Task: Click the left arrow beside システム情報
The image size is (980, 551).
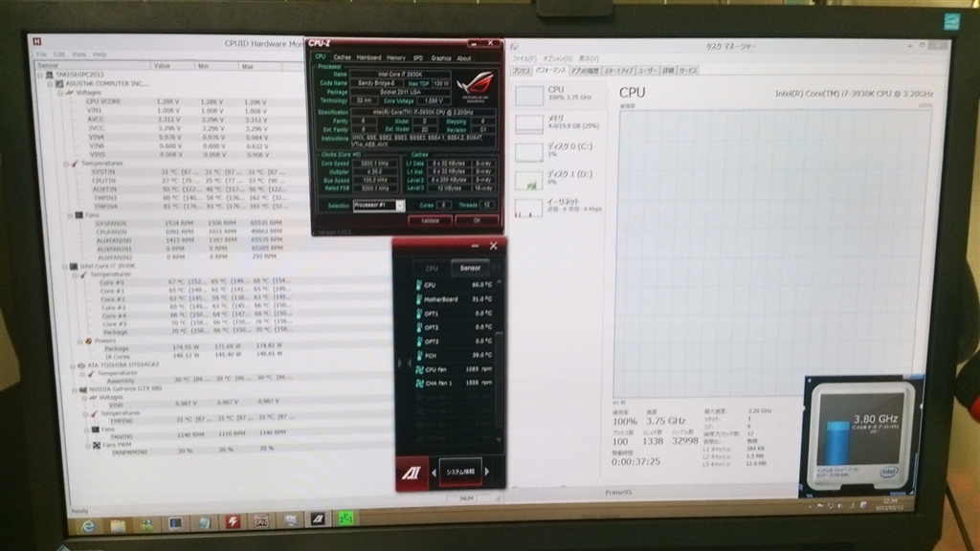Action: (434, 473)
